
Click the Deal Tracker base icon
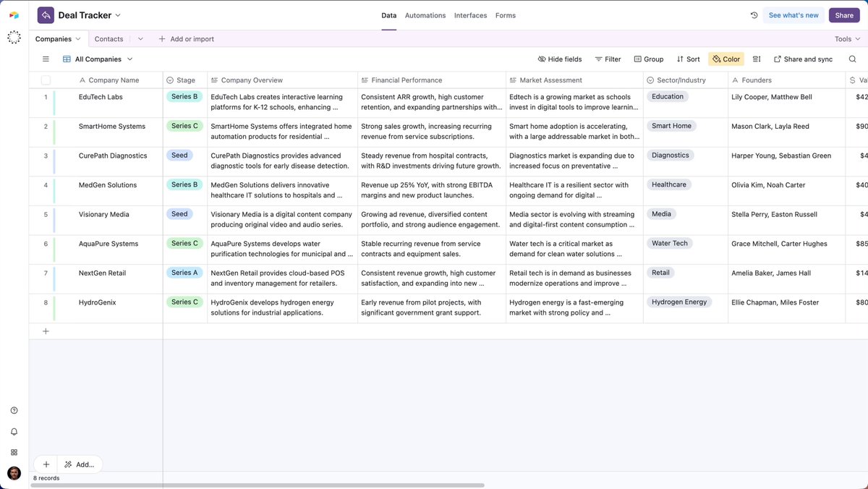click(46, 15)
